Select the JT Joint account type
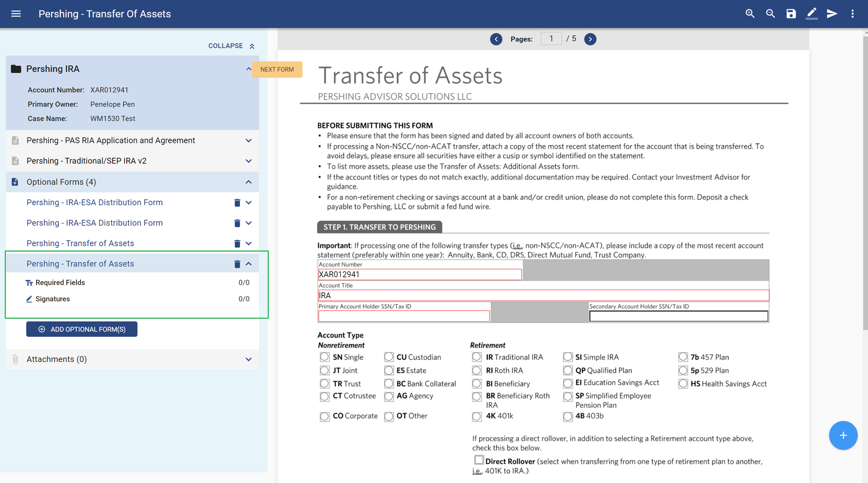The image size is (868, 483). (x=325, y=370)
